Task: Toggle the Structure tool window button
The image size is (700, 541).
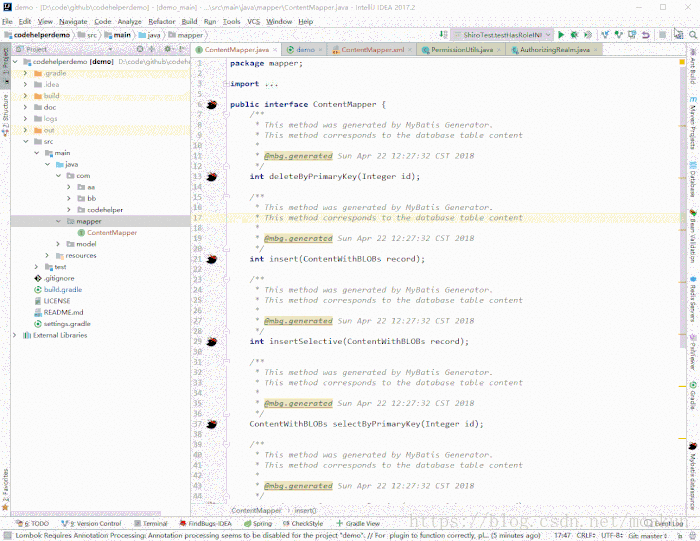Action: tap(5, 114)
